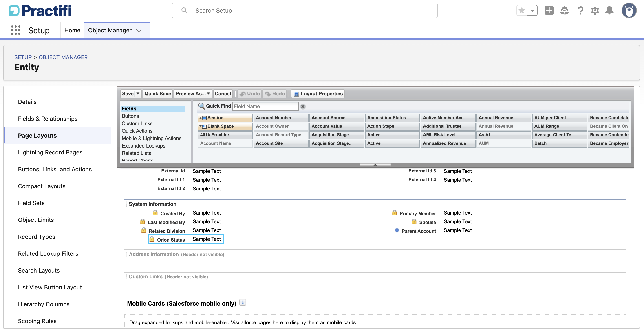This screenshot has height=331, width=644.
Task: Open the help question mark icon
Action: click(580, 11)
